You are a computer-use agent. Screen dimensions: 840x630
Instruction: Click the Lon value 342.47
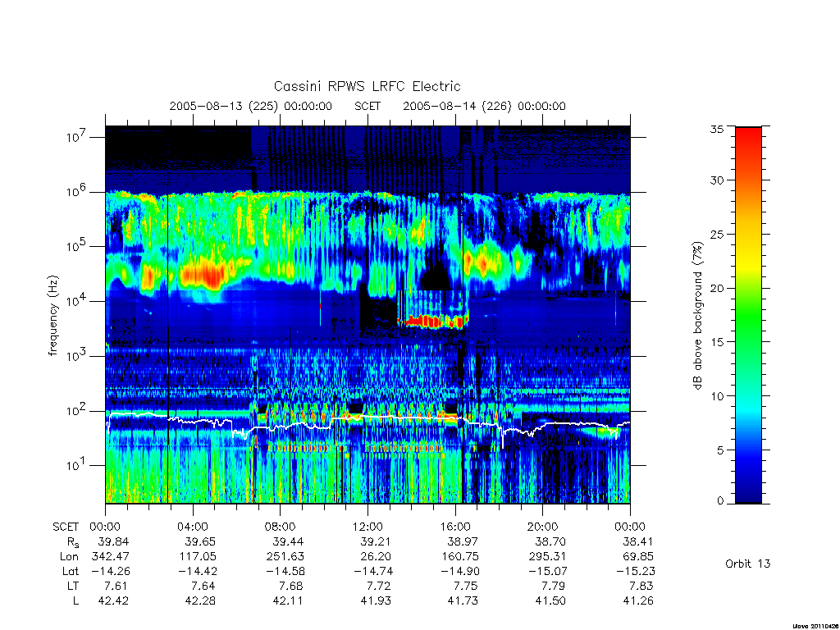(111, 557)
